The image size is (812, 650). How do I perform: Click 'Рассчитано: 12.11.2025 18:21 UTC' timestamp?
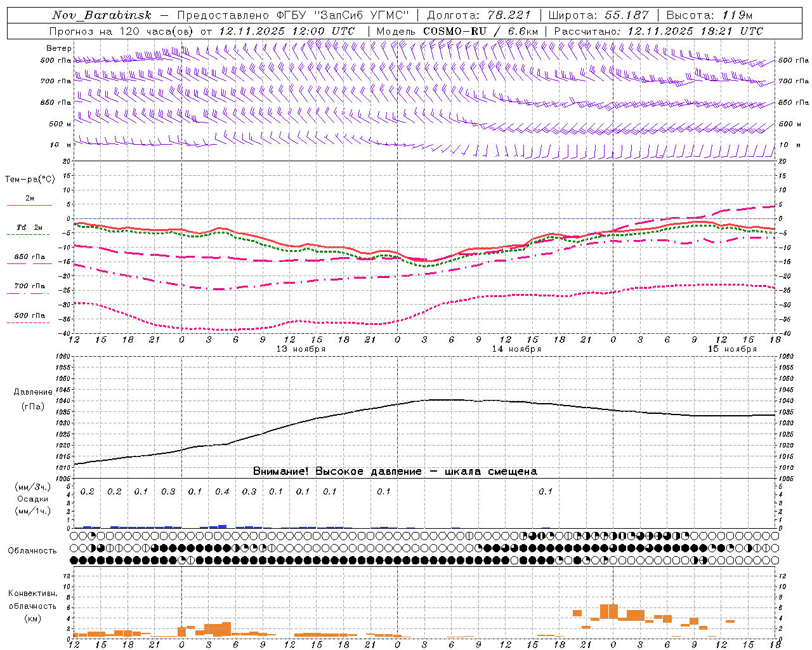coord(658,31)
